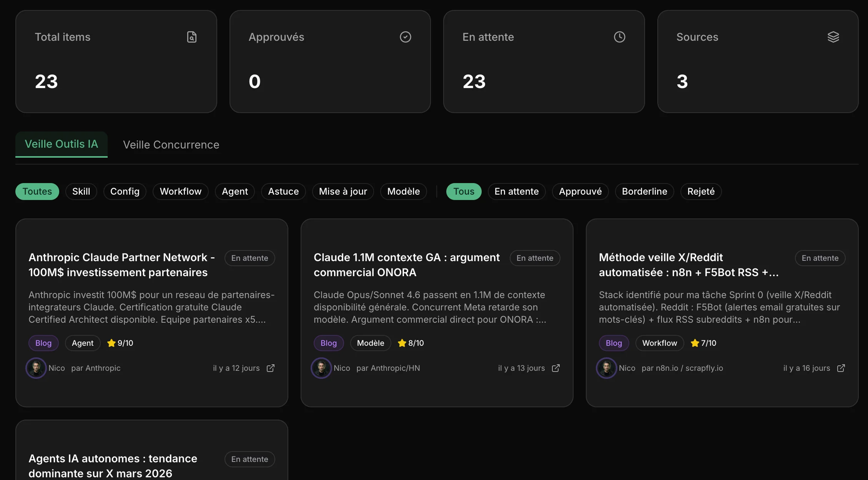Switch to the Veille Concurrence tab
The width and height of the screenshot is (868, 480).
coord(171,145)
